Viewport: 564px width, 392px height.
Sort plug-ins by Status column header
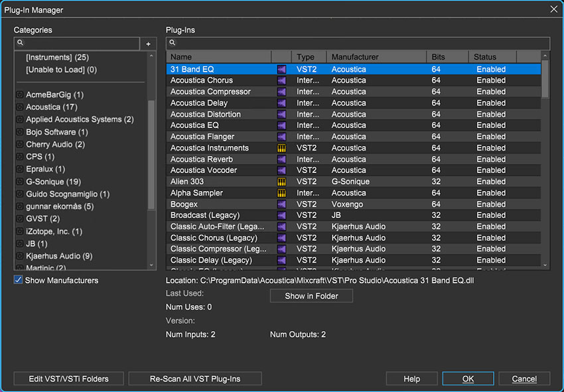click(x=492, y=57)
